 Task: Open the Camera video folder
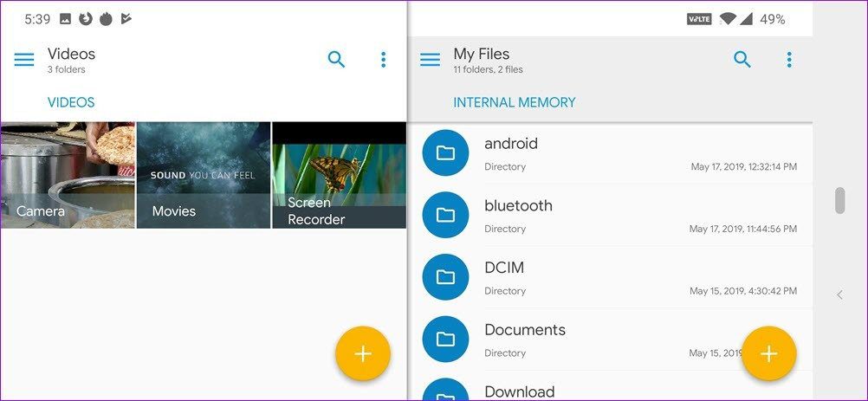(x=68, y=175)
